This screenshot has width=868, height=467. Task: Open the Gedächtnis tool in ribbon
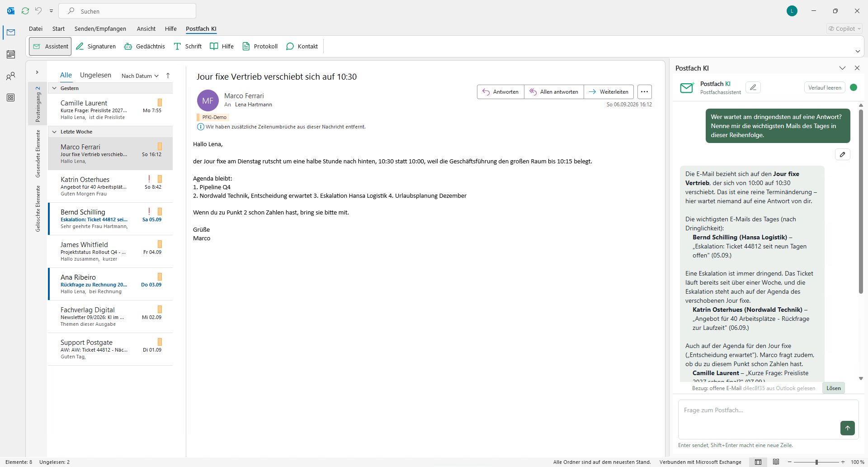coord(145,46)
